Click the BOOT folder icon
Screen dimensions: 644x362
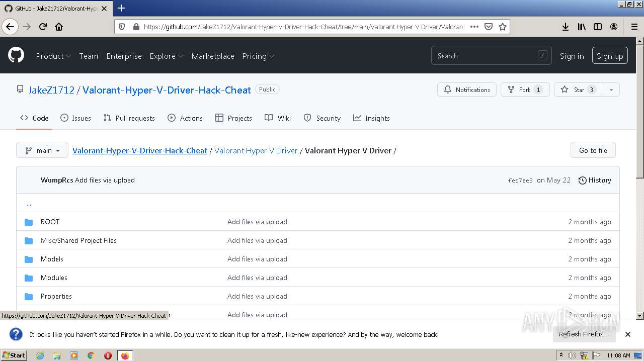point(29,222)
